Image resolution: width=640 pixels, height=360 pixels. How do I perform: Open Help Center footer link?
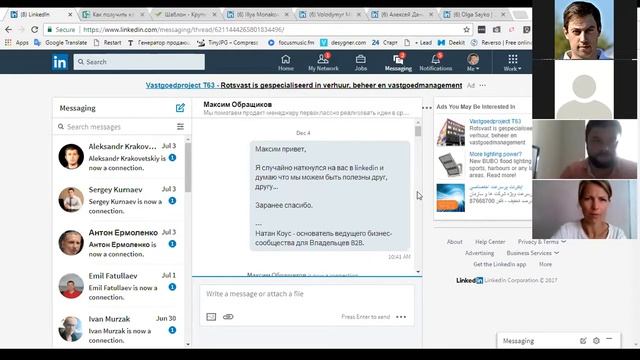pos(490,242)
